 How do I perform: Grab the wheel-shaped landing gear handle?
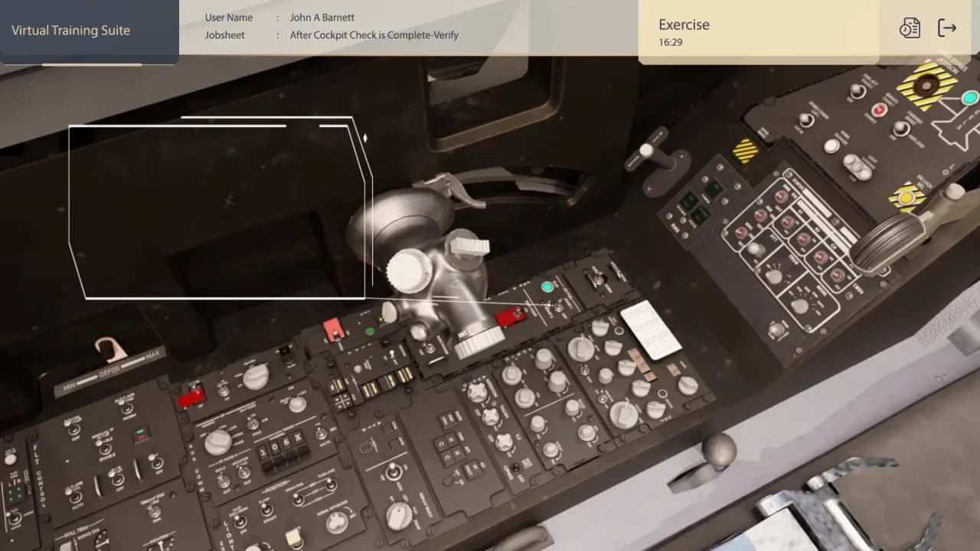(x=888, y=240)
